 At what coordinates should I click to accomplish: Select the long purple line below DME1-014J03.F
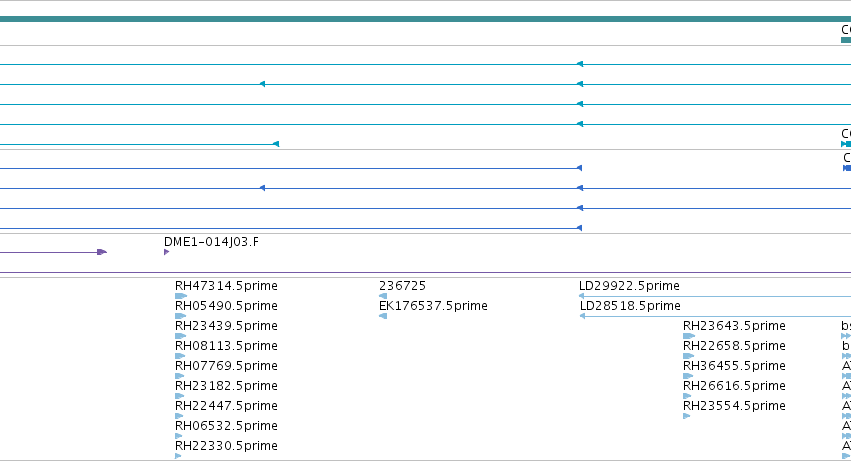pos(426,273)
